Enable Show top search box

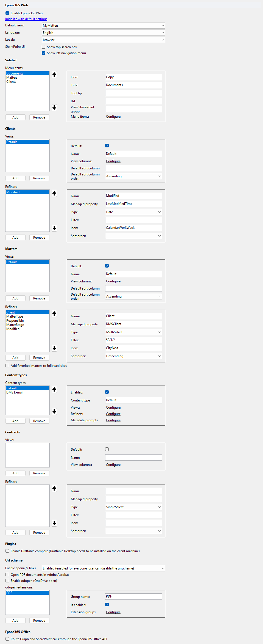[x=43, y=47]
